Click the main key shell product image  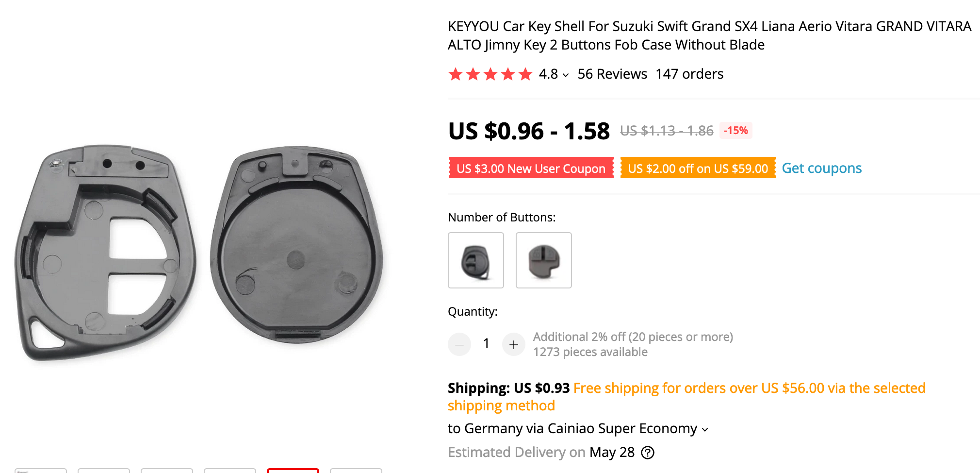pyautogui.click(x=199, y=253)
